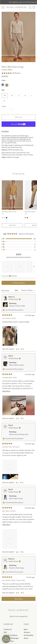Screen dimensions: 37x644
Task: Open the Description tab
Action: [5, 131]
